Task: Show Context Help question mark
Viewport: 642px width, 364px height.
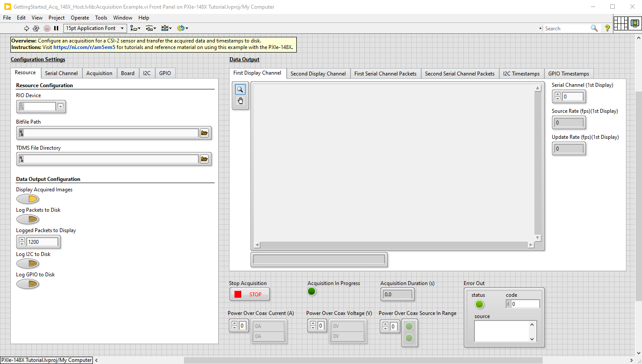Action: point(607,28)
